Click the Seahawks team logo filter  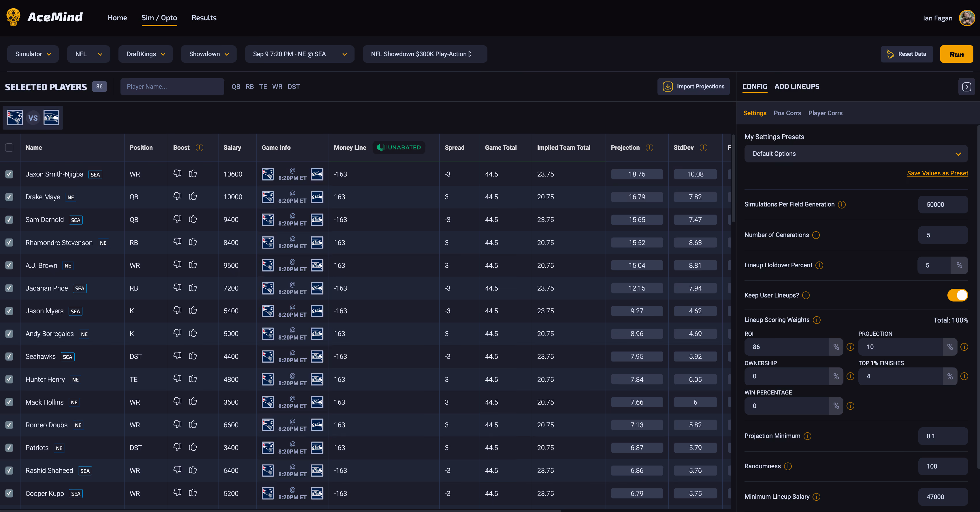coord(51,117)
